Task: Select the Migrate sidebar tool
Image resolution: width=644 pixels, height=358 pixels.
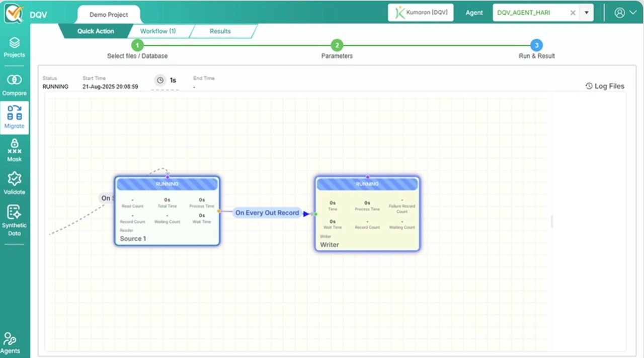Action: point(15,117)
